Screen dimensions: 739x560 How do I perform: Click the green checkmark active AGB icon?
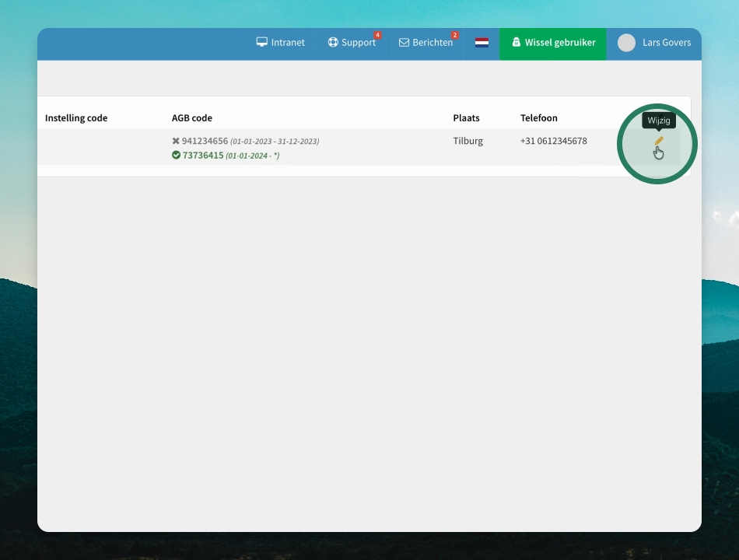coord(176,155)
